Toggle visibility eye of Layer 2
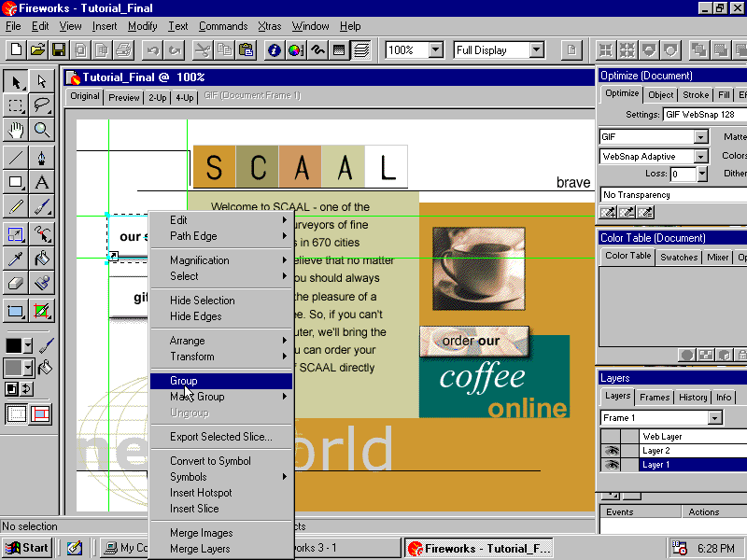Image resolution: width=747 pixels, height=560 pixels. 612,451
